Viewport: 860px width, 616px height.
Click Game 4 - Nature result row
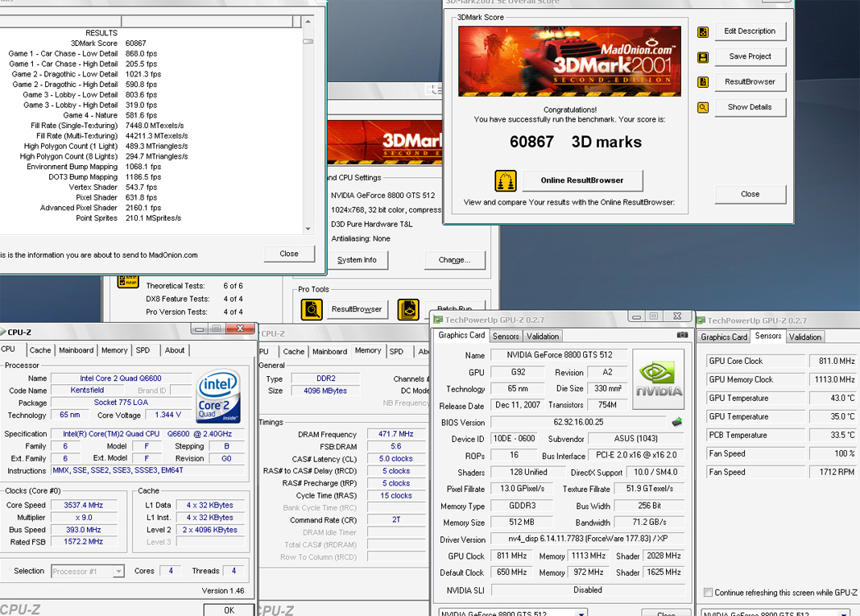coord(110,115)
